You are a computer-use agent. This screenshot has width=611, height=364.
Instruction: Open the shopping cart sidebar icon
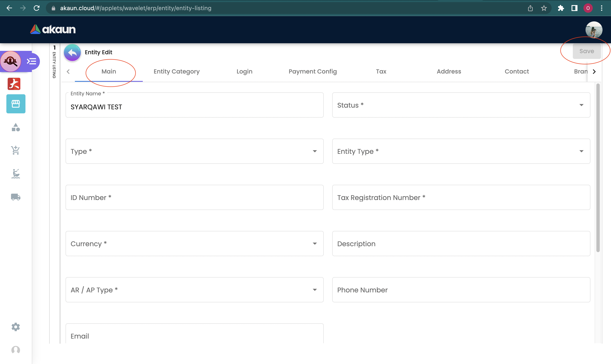pyautogui.click(x=16, y=150)
